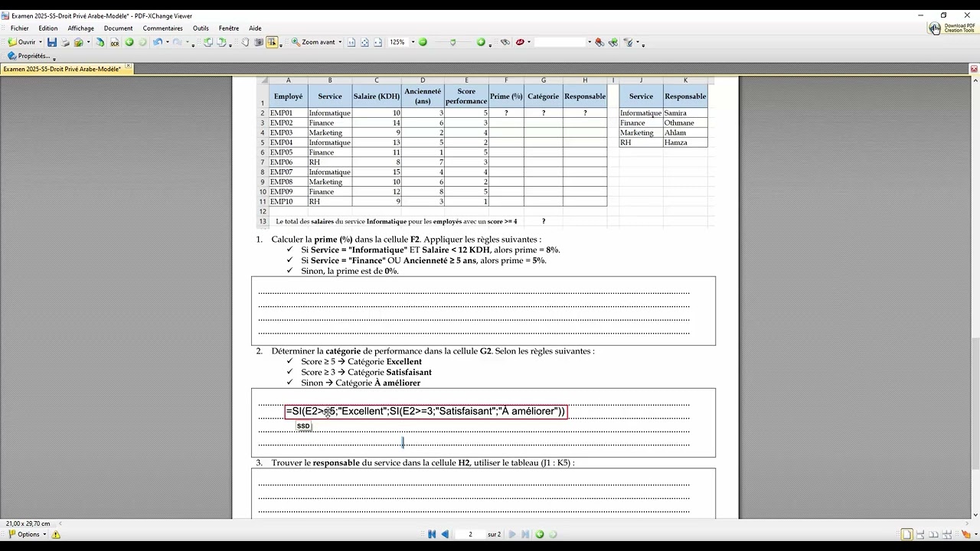This screenshot has height=551, width=980.
Task: Rotate page clockwise icon
Action: pos(220,42)
